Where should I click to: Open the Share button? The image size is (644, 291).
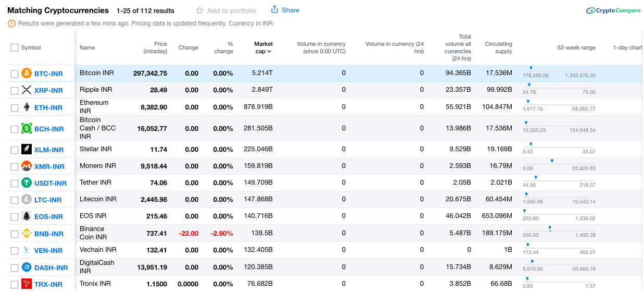point(285,10)
